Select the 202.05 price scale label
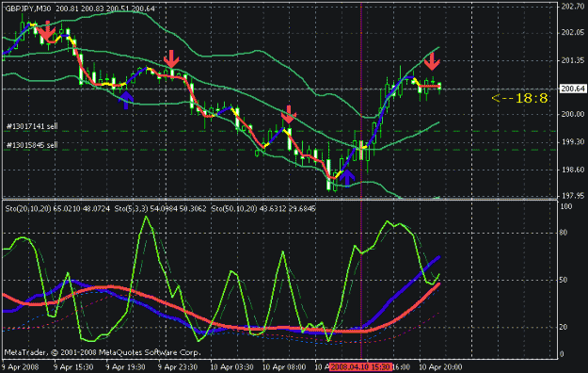 573,33
